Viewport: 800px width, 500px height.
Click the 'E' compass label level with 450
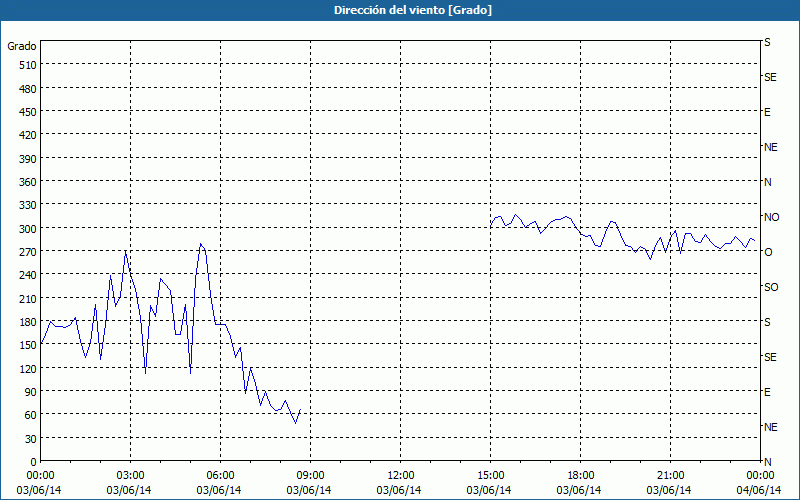click(767, 112)
